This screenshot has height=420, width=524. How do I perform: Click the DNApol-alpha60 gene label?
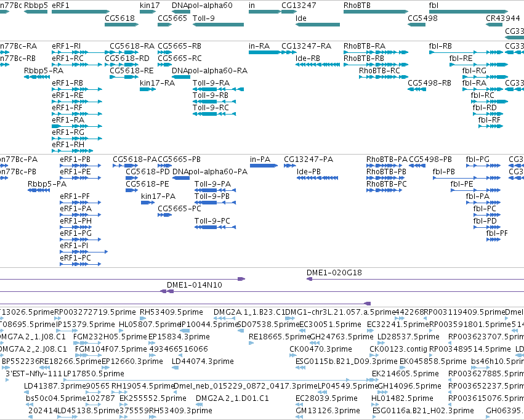tap(202, 6)
